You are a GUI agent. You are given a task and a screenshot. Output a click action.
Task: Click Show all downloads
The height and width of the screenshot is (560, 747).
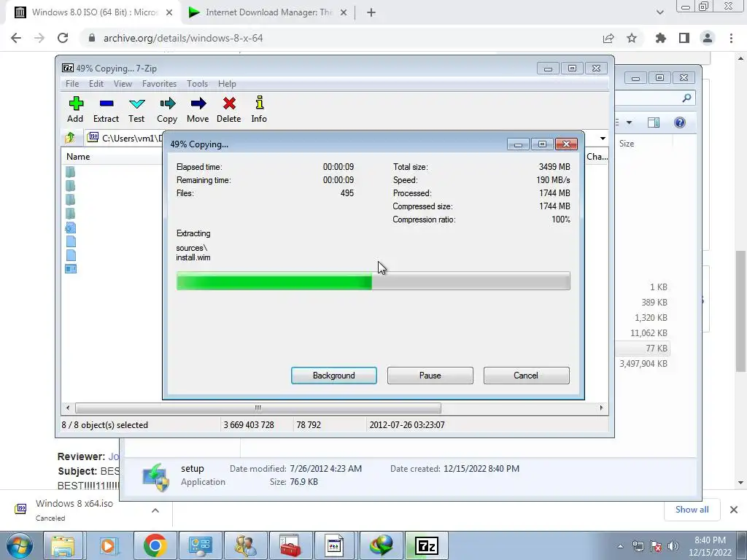[x=692, y=510]
